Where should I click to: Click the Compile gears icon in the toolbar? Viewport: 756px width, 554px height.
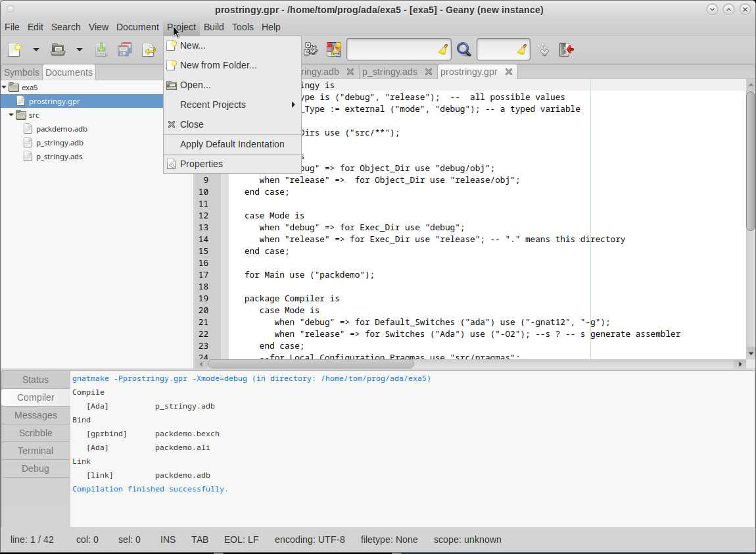(x=310, y=49)
